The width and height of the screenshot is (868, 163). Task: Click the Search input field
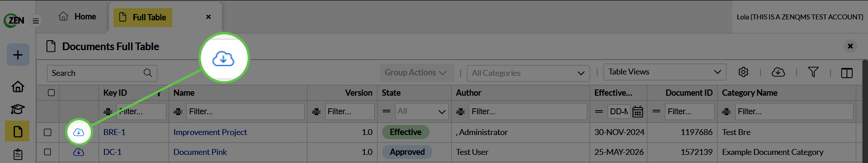point(102,73)
